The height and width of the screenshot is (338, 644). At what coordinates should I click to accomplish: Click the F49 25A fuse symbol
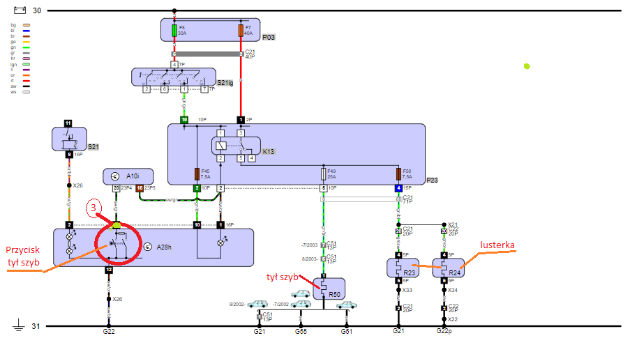[x=323, y=173]
